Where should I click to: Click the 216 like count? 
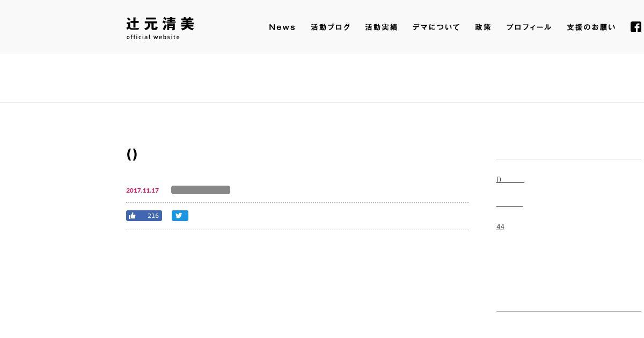pyautogui.click(x=153, y=216)
